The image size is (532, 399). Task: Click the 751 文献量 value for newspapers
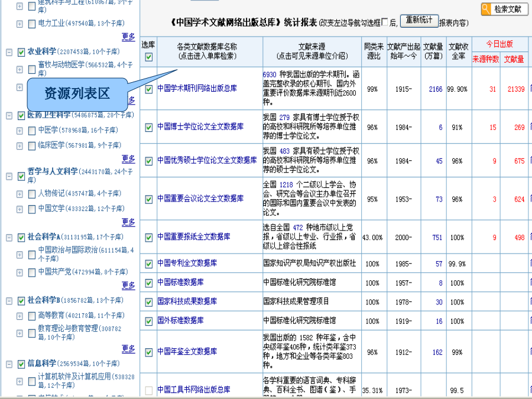(437, 238)
